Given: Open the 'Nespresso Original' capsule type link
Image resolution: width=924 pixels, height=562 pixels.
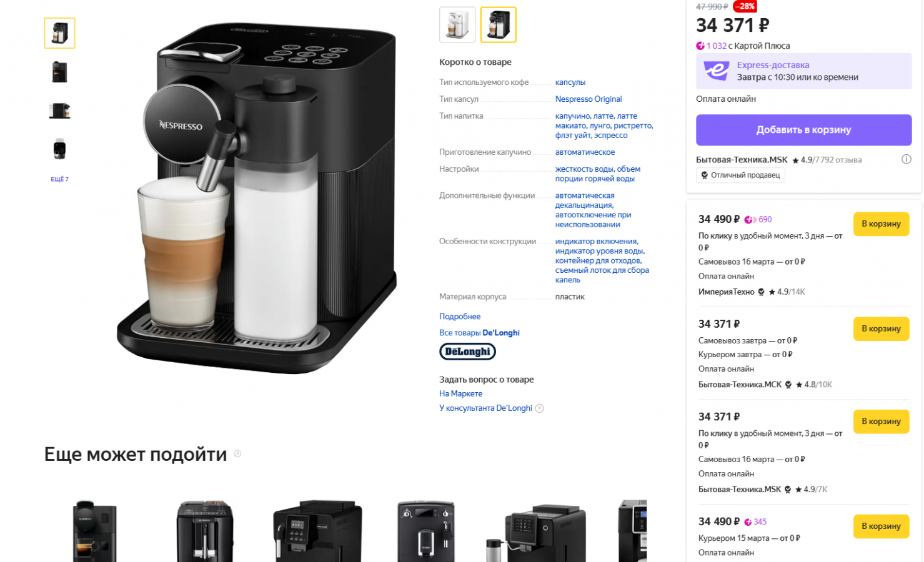Looking at the screenshot, I should click(589, 99).
